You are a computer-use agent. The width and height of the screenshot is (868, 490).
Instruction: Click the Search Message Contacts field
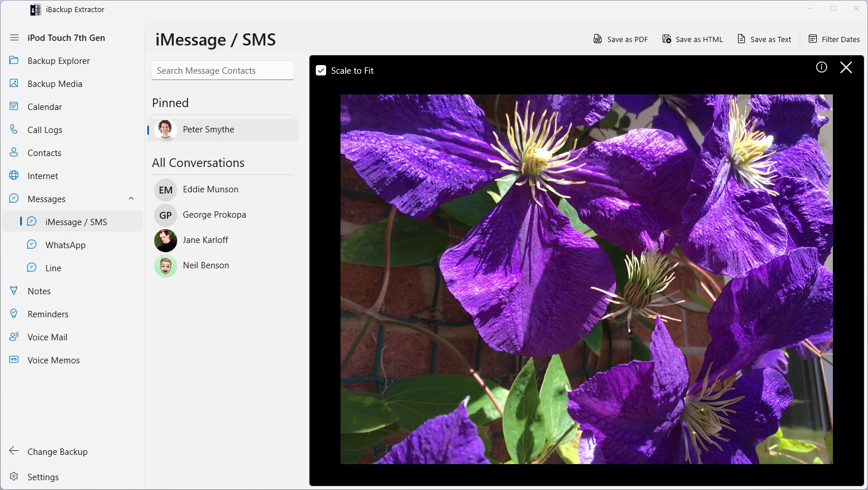click(222, 71)
